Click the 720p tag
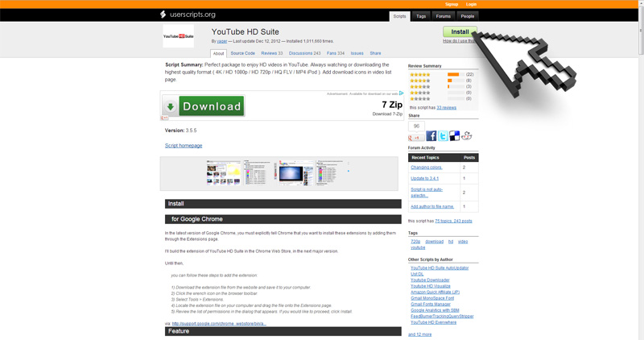This screenshot has width=644, height=340. pos(415,242)
